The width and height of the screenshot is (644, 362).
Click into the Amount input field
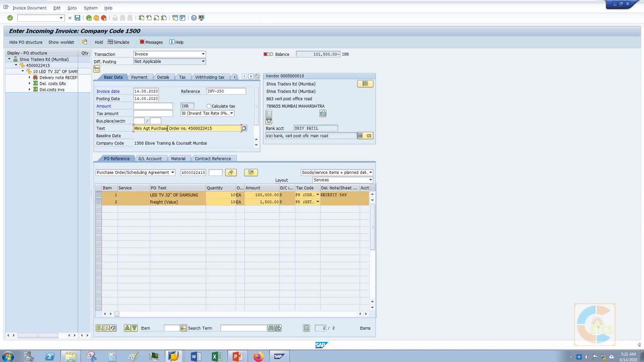[x=153, y=106]
